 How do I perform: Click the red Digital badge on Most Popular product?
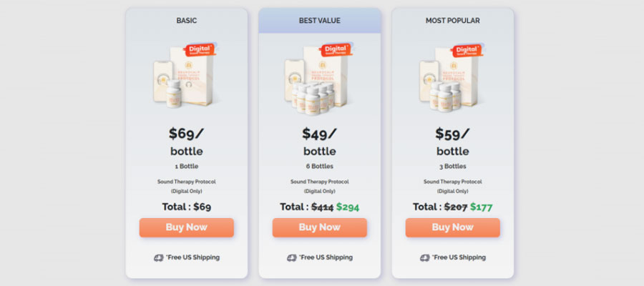[x=467, y=50]
